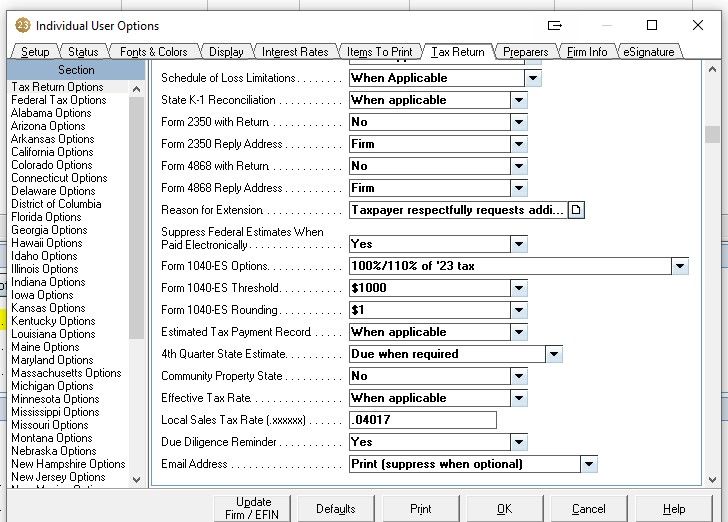Viewport: 728px width, 522px height.
Task: Expand Email Address print option dropdown
Action: coord(589,464)
